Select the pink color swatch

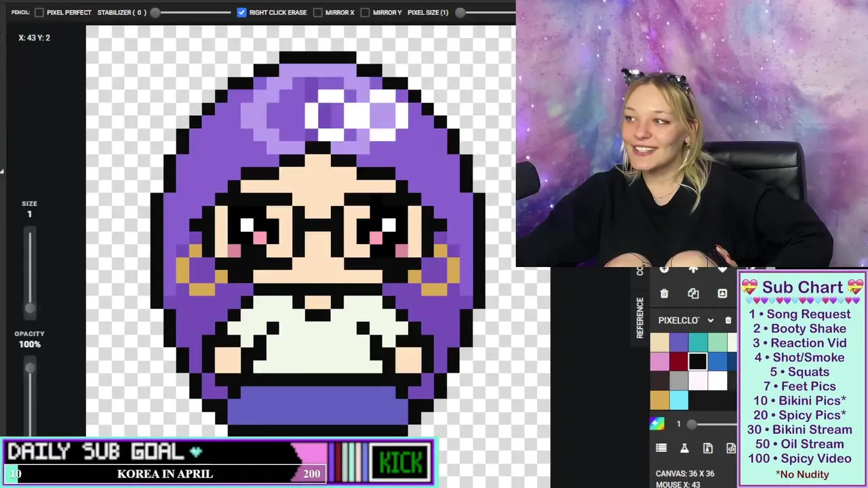pos(660,361)
